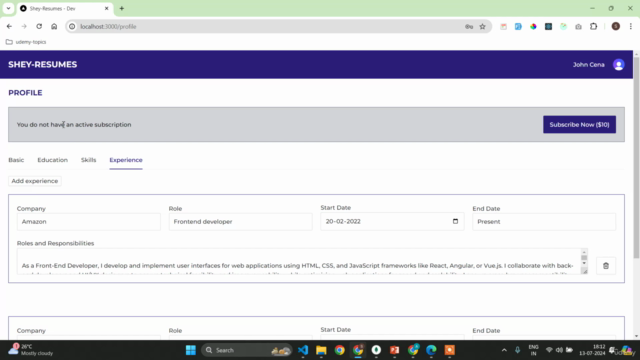The height and width of the screenshot is (360, 640).
Task: Open File Explorer from taskbar
Action: pyautogui.click(x=321, y=350)
